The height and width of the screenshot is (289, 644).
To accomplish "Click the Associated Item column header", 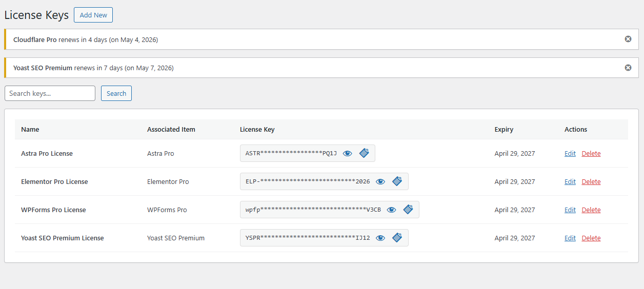I will point(171,129).
